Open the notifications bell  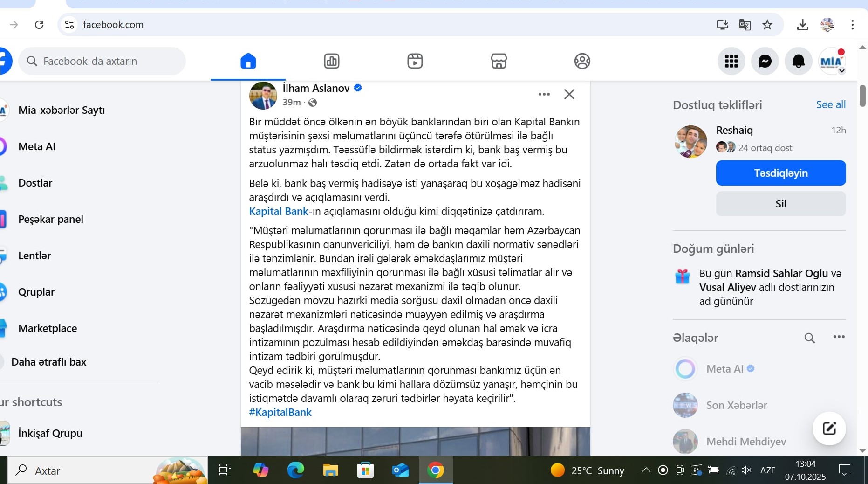coord(798,61)
